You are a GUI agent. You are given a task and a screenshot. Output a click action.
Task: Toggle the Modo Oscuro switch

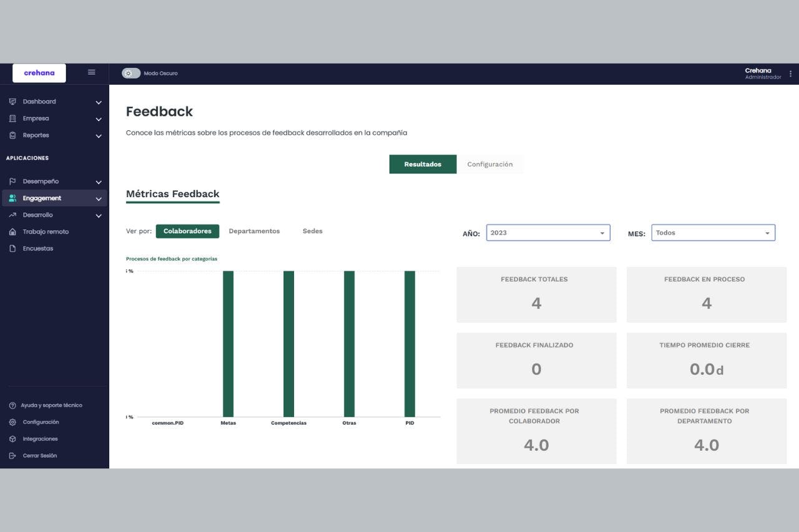[x=131, y=73]
